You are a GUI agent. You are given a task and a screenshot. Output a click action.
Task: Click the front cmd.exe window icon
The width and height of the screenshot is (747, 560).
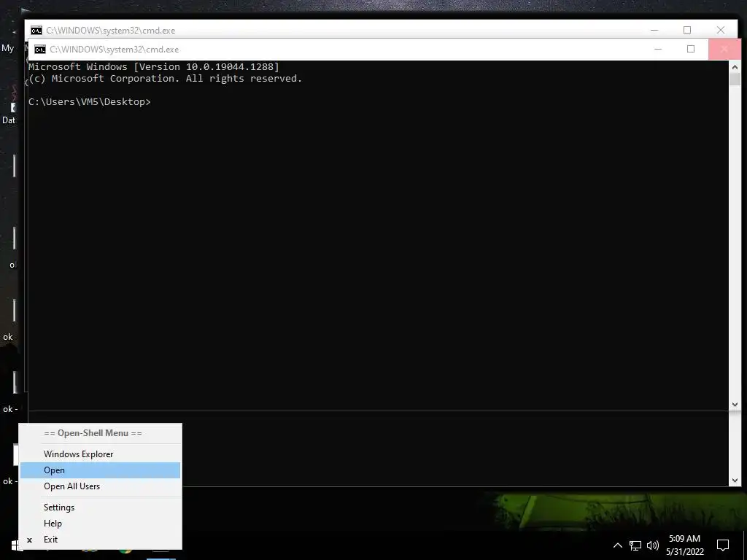(x=40, y=50)
